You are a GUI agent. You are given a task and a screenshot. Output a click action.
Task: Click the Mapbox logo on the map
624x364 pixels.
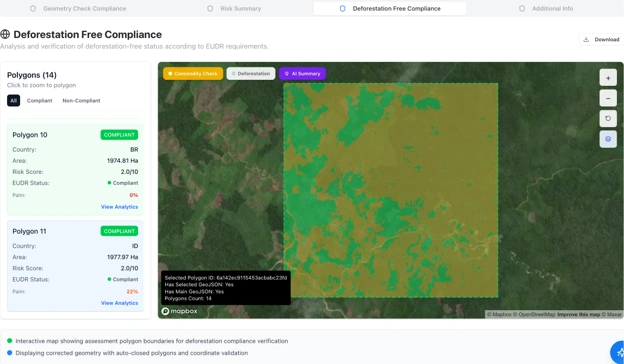tap(179, 311)
